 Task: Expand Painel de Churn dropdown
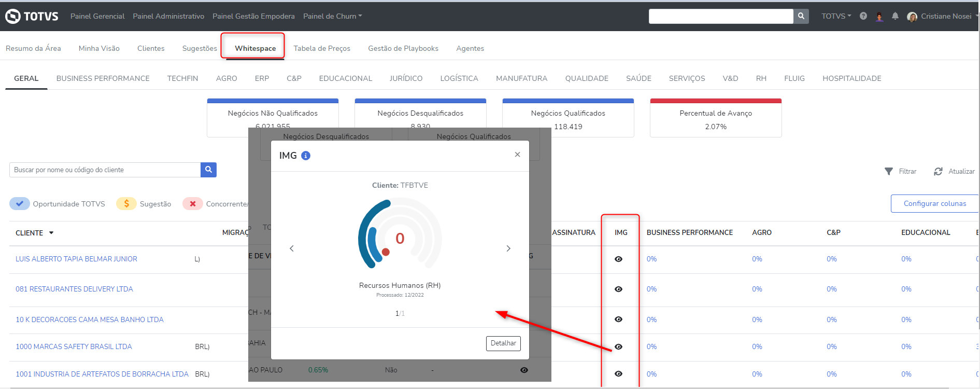point(332,16)
